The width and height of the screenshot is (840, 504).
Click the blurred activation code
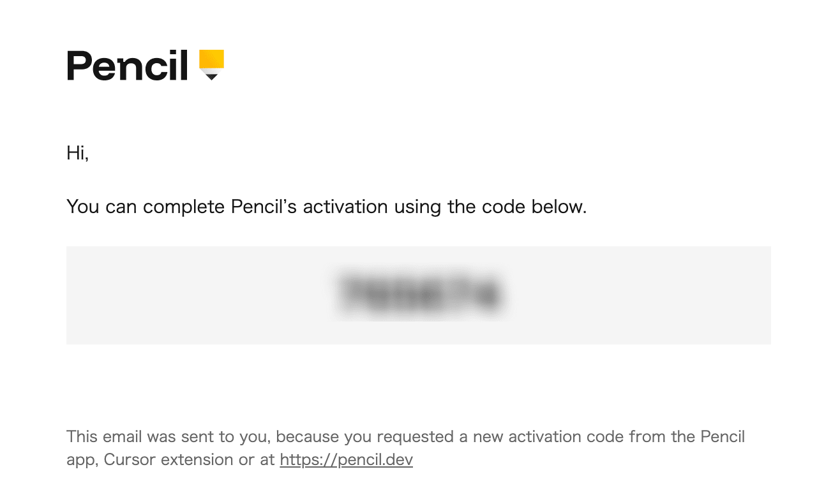tap(419, 294)
